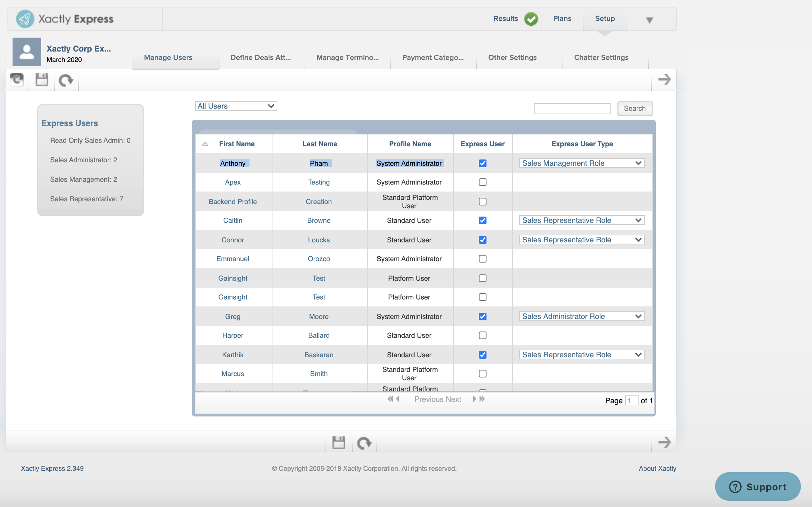The width and height of the screenshot is (812, 507).
Task: Check Express User for Apex Testing
Action: point(483,182)
